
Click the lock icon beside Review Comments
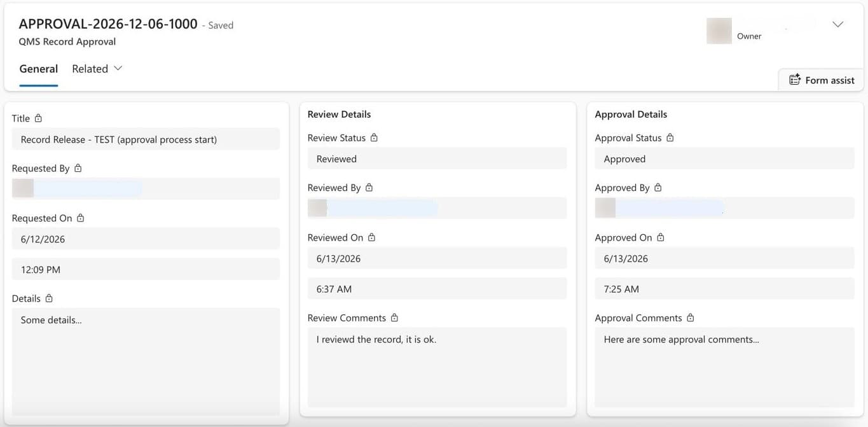[x=394, y=317]
